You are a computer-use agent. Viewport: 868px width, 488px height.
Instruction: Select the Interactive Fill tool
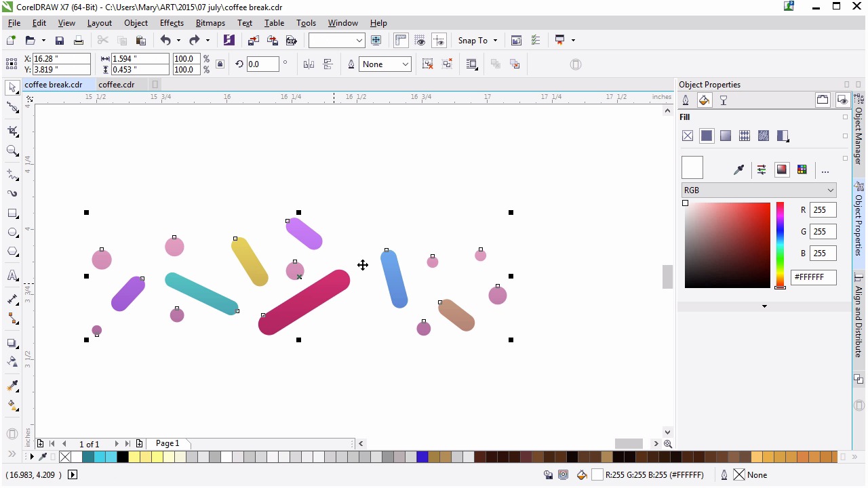pos(12,405)
